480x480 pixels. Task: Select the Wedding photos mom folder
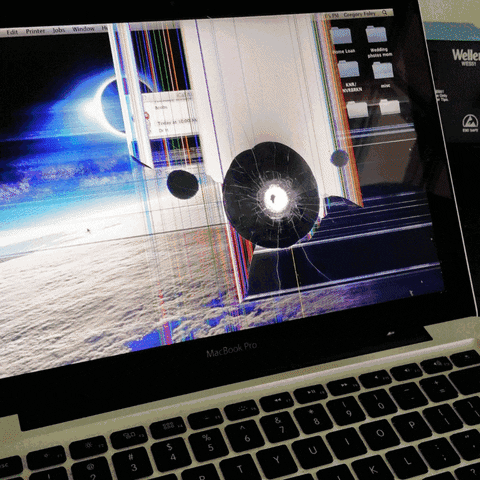point(376,34)
